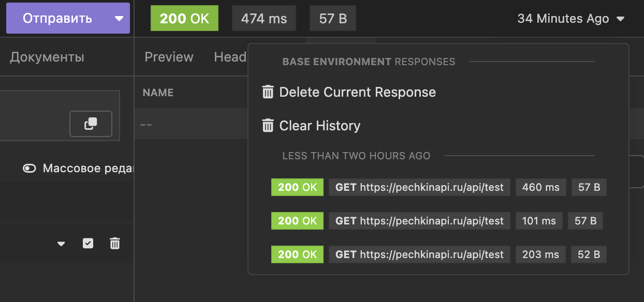Click Delete Current Response

click(357, 92)
